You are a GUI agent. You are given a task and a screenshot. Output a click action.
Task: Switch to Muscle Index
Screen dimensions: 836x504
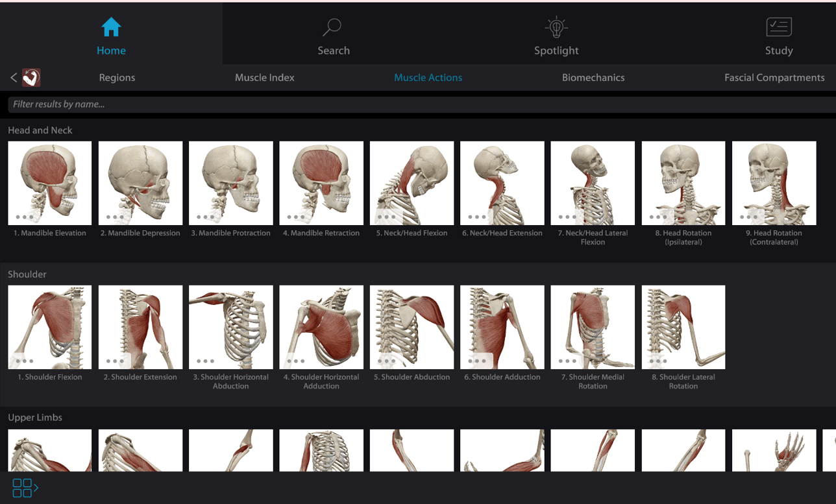[265, 77]
